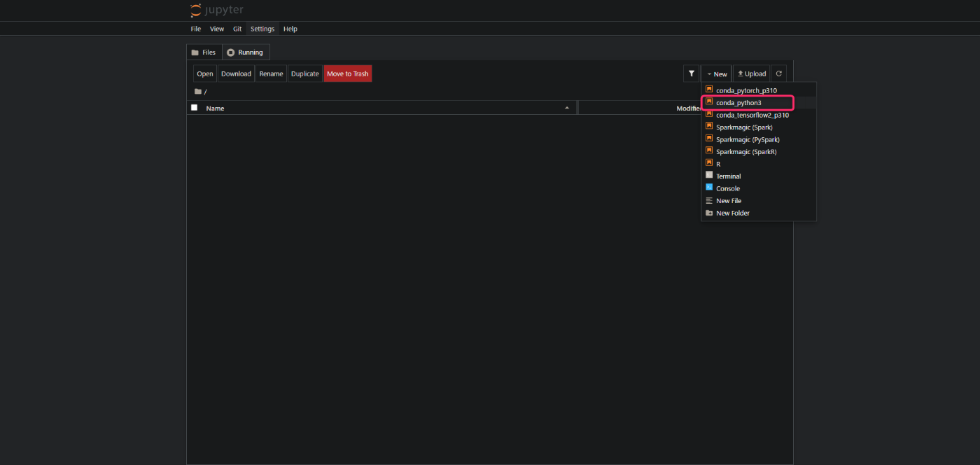Screen dimensions: 980x465
Task: Click the Rename button
Action: click(x=271, y=74)
